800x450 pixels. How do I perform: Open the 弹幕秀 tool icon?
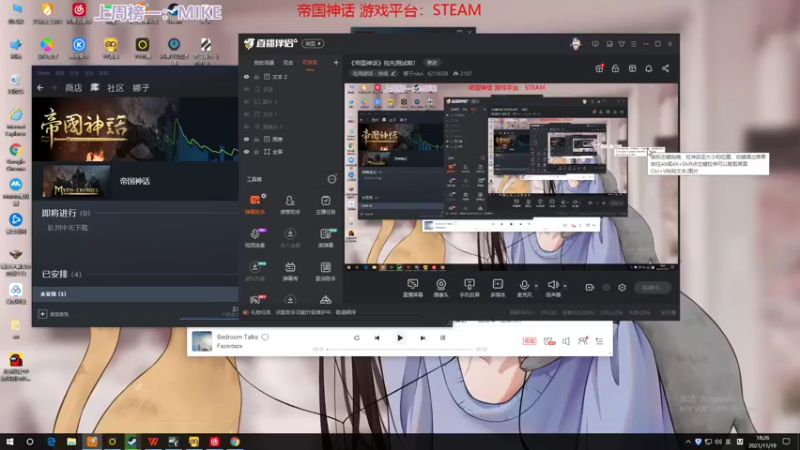click(x=290, y=271)
